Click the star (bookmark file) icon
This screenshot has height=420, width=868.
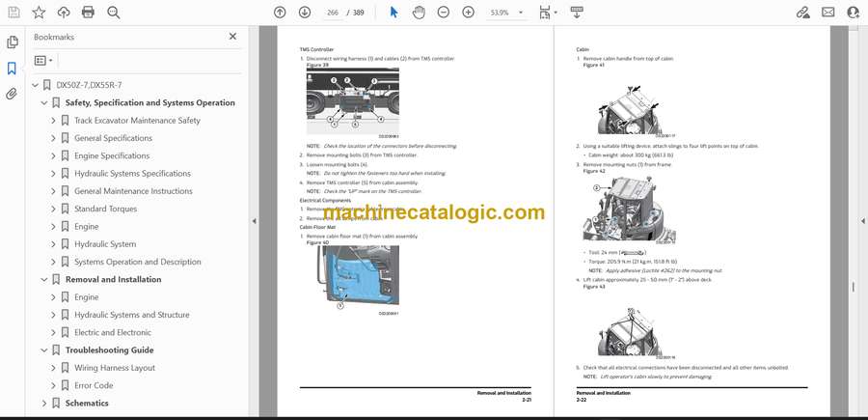click(x=39, y=13)
